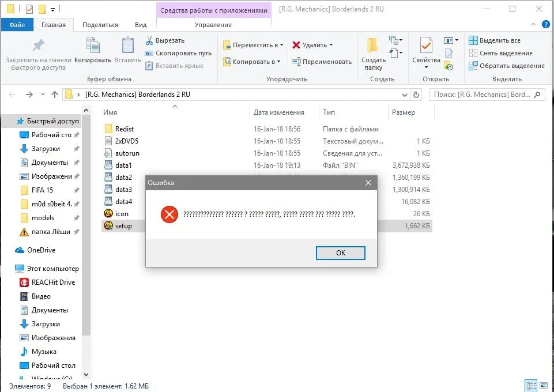Click the search magnifier icon
Viewport: 554px width, 392px height.
(x=537, y=95)
